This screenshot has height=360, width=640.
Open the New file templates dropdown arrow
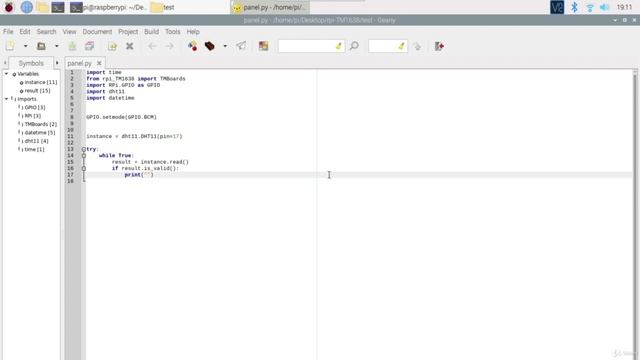click(25, 46)
